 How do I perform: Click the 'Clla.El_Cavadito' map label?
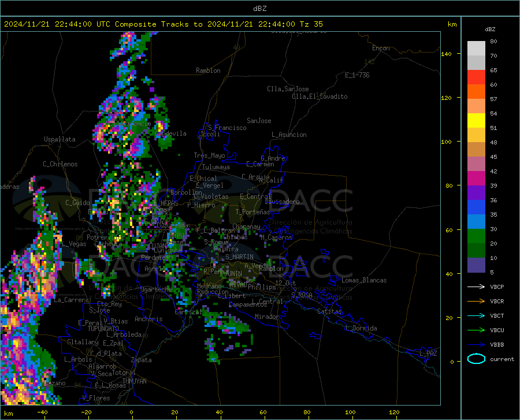pos(320,96)
